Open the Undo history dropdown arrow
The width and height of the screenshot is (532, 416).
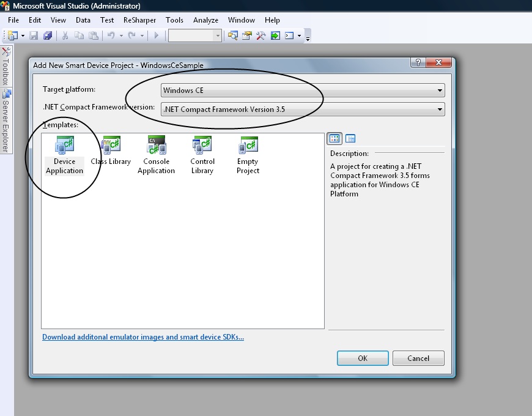pos(121,35)
